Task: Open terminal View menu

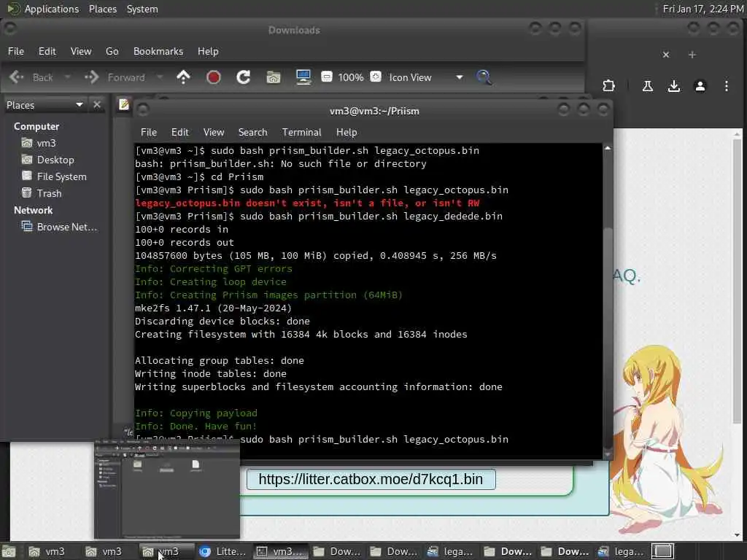Action: [214, 133]
